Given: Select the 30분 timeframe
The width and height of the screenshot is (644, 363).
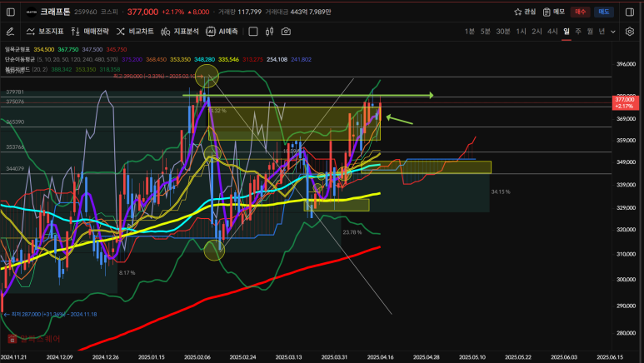Looking at the screenshot, I should [x=502, y=31].
